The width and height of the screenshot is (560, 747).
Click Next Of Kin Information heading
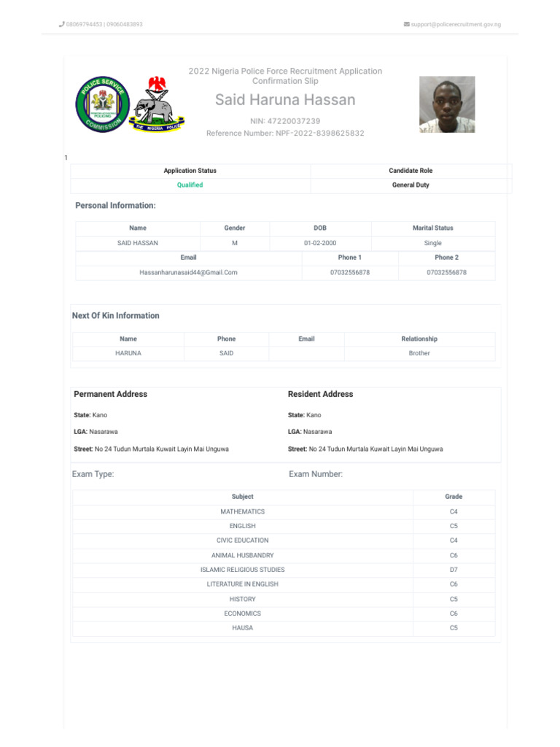(116, 315)
